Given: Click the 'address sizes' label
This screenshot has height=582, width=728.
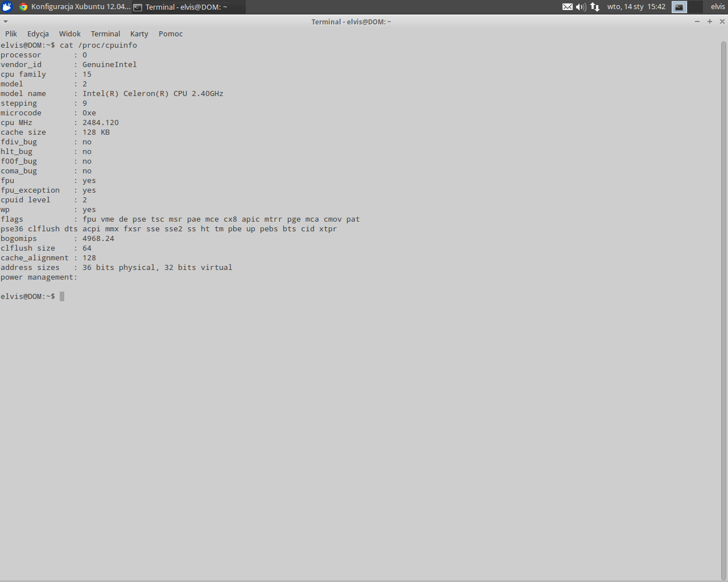Looking at the screenshot, I should 30,268.
